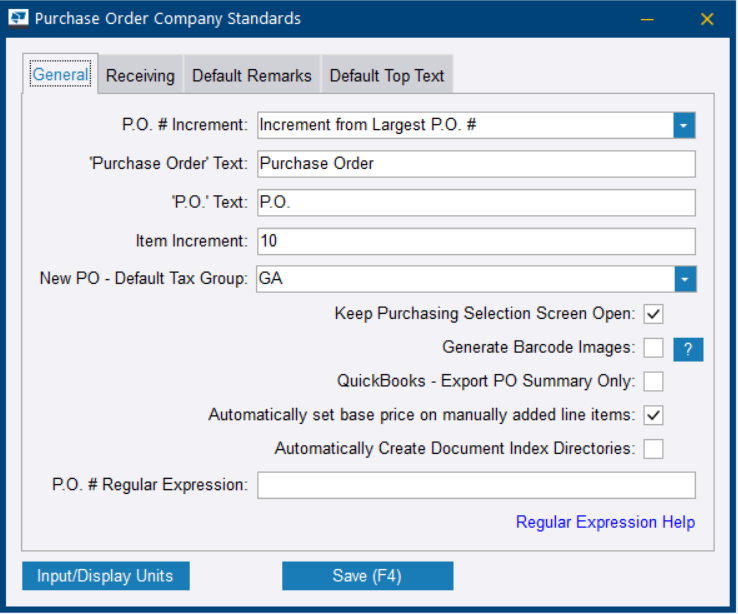Viewport: 738px width, 614px height.
Task: Click the 'Purchase Order' Text input field
Action: coord(476,164)
